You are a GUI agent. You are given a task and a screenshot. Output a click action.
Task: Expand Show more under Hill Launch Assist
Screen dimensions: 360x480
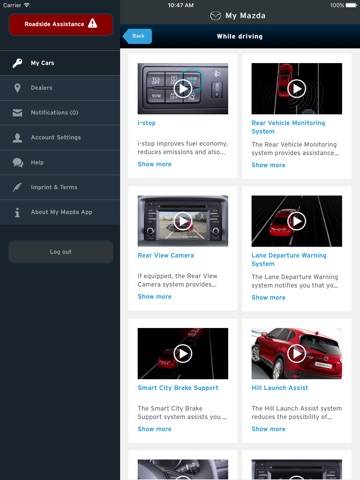(268, 429)
